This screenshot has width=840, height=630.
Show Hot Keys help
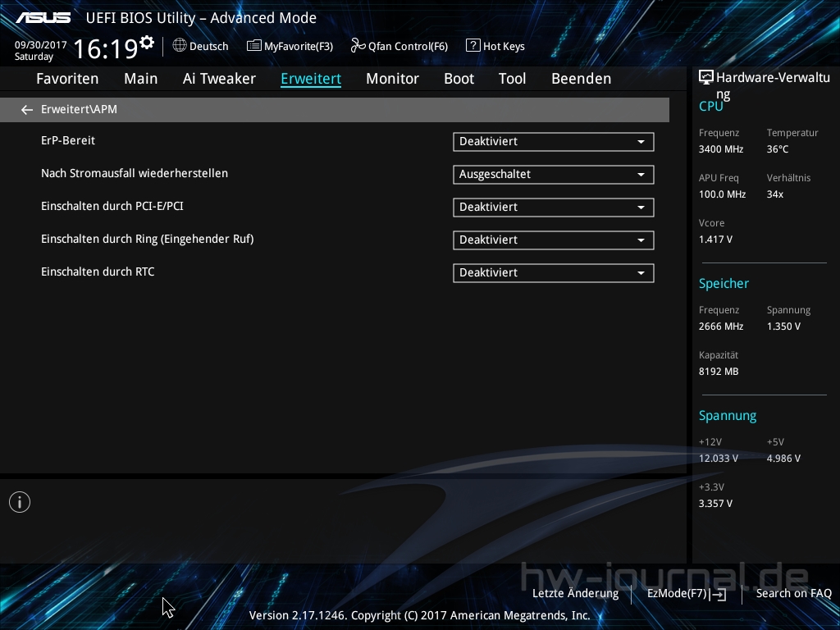pos(504,47)
